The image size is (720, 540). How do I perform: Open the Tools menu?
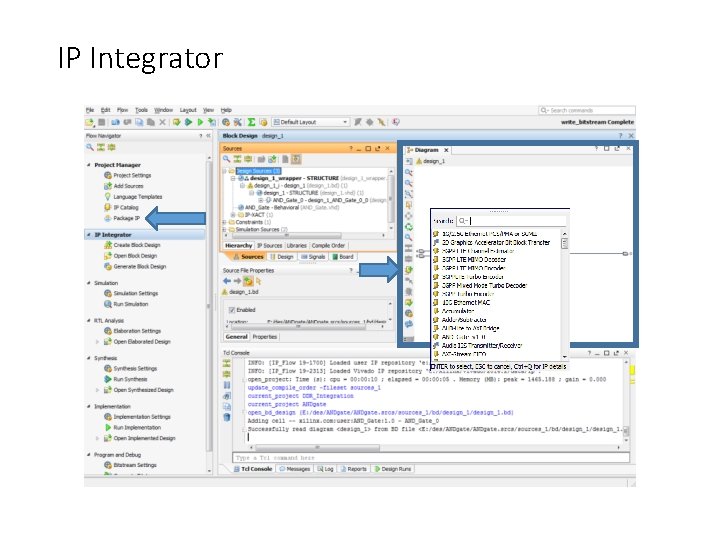(141, 110)
